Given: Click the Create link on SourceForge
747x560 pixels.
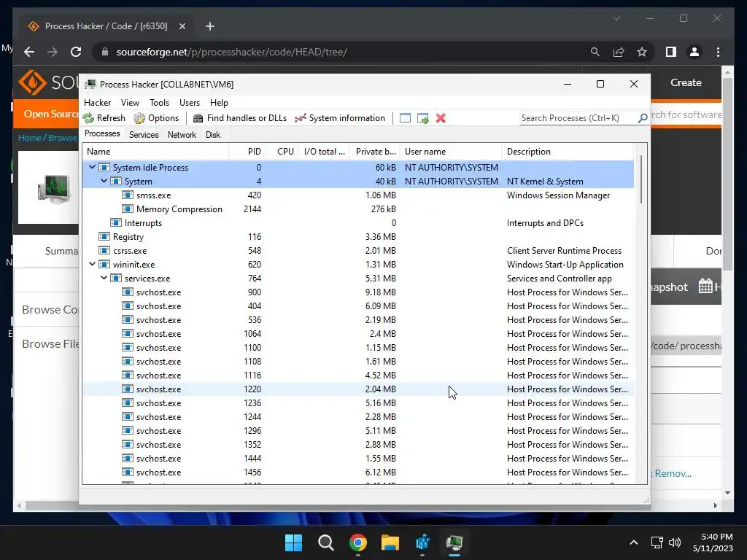Looking at the screenshot, I should (x=686, y=82).
